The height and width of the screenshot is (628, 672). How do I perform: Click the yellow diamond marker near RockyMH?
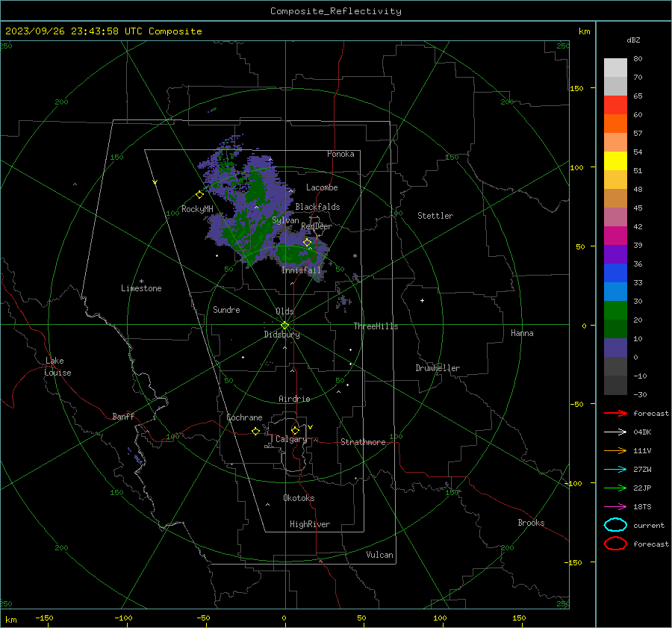(x=199, y=195)
